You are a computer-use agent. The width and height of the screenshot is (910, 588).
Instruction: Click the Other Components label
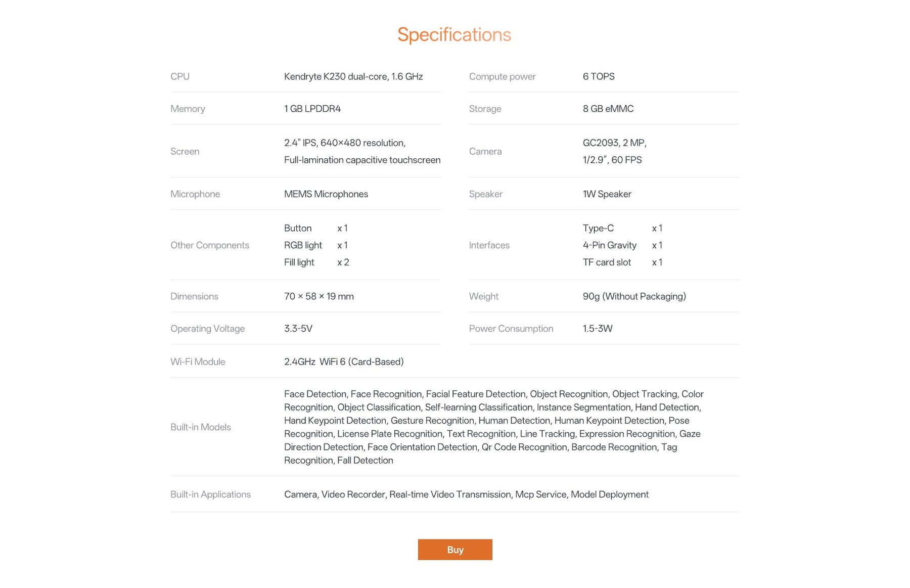209,245
